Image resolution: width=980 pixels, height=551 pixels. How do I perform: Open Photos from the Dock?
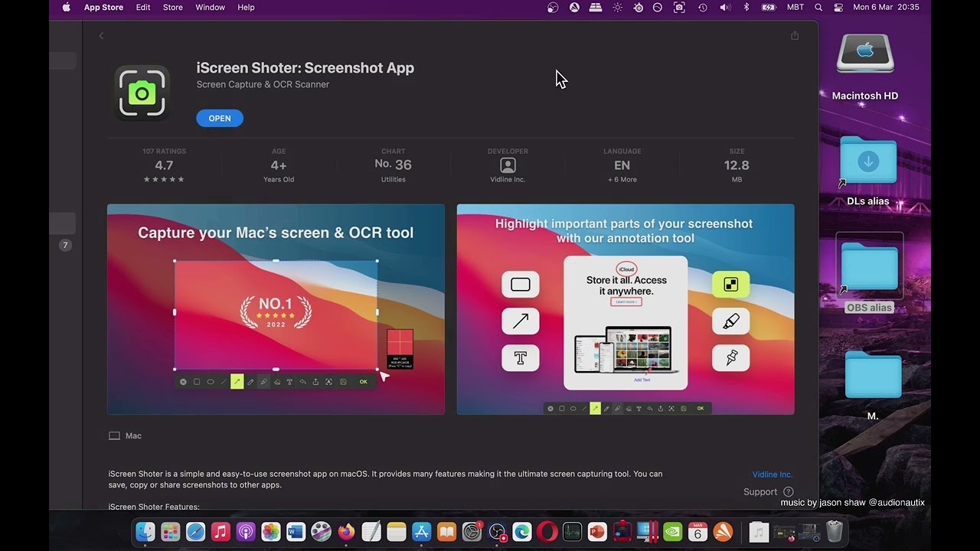click(271, 531)
